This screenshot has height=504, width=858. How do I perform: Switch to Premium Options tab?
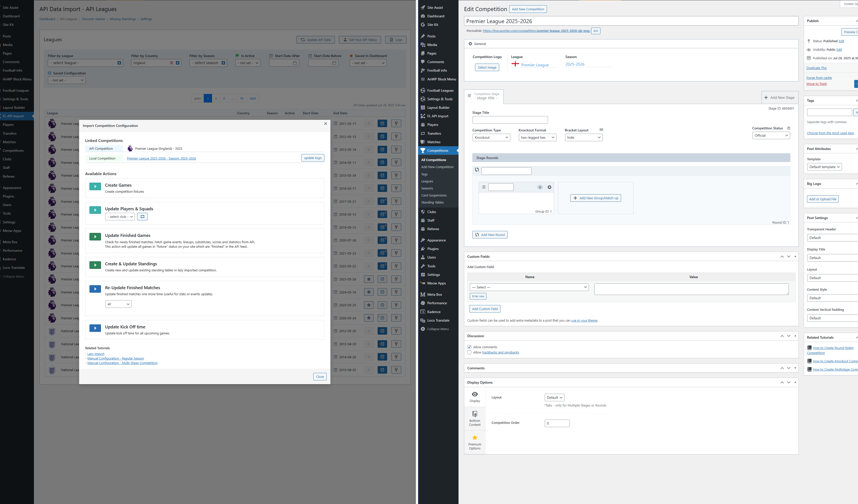point(475,442)
